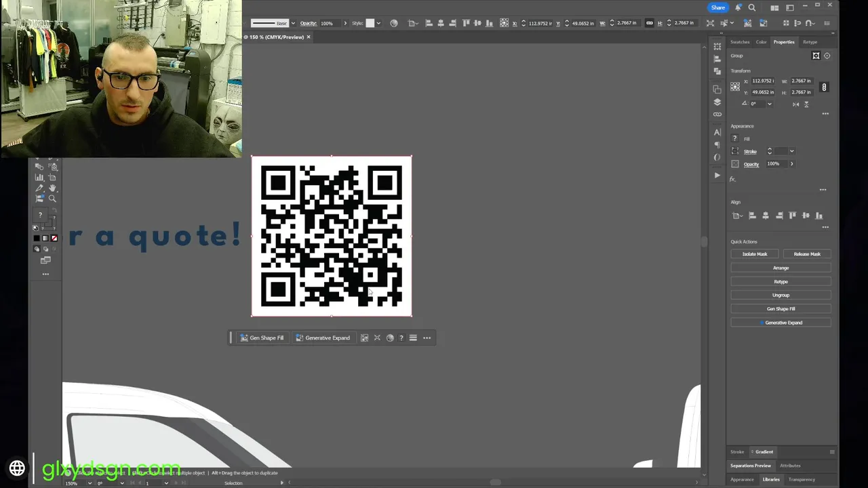Open the Attributes tab
Image resolution: width=868 pixels, height=488 pixels.
[790, 466]
